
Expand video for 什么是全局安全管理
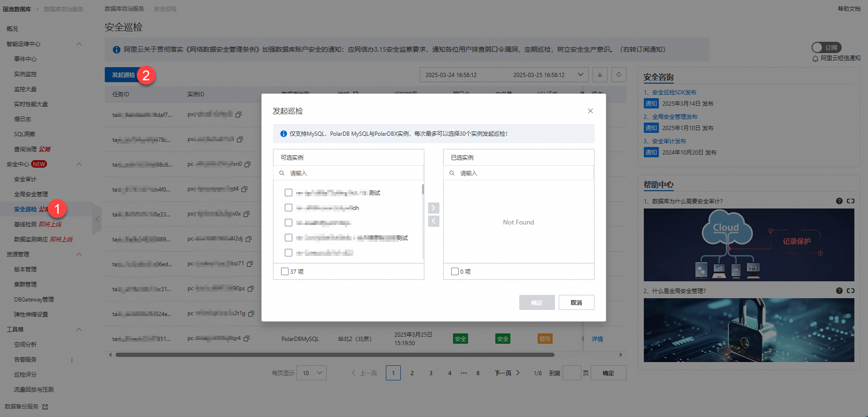[x=851, y=291]
